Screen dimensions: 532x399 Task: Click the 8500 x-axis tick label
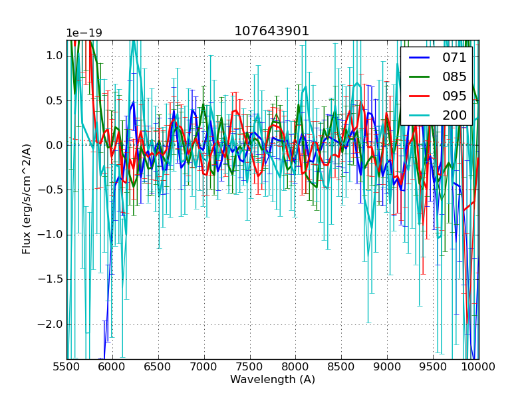342,366
